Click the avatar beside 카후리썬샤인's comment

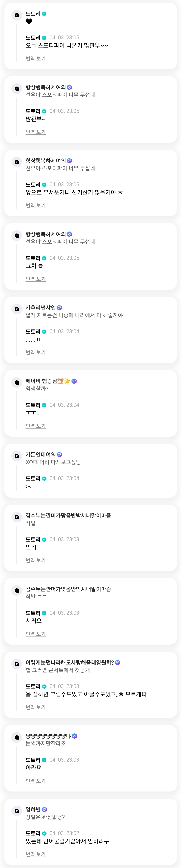[x=16, y=309]
